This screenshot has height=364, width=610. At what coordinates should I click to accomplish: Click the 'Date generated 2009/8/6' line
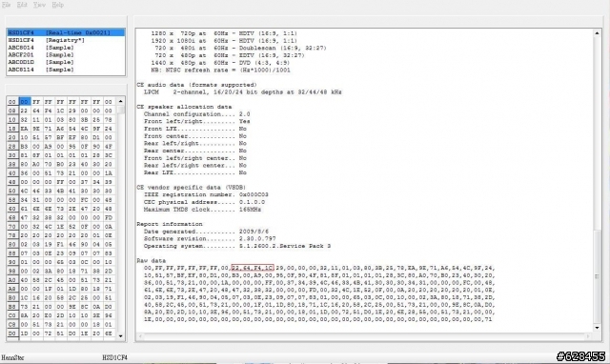[x=206, y=232]
